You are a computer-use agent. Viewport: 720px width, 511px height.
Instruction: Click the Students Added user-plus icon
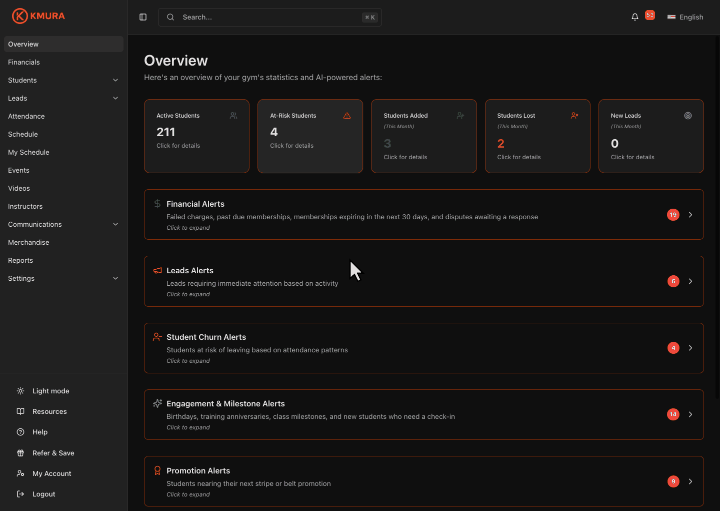coord(461,116)
